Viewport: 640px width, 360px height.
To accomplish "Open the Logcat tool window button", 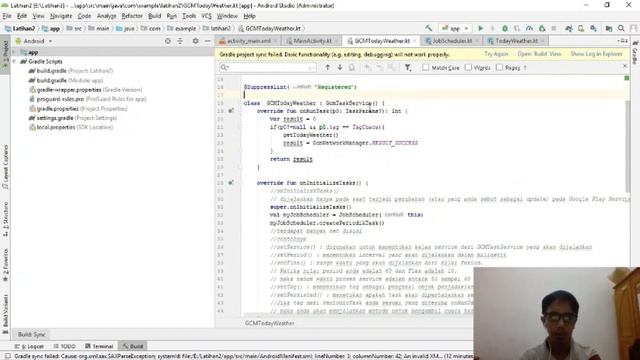I will (x=29, y=346).
